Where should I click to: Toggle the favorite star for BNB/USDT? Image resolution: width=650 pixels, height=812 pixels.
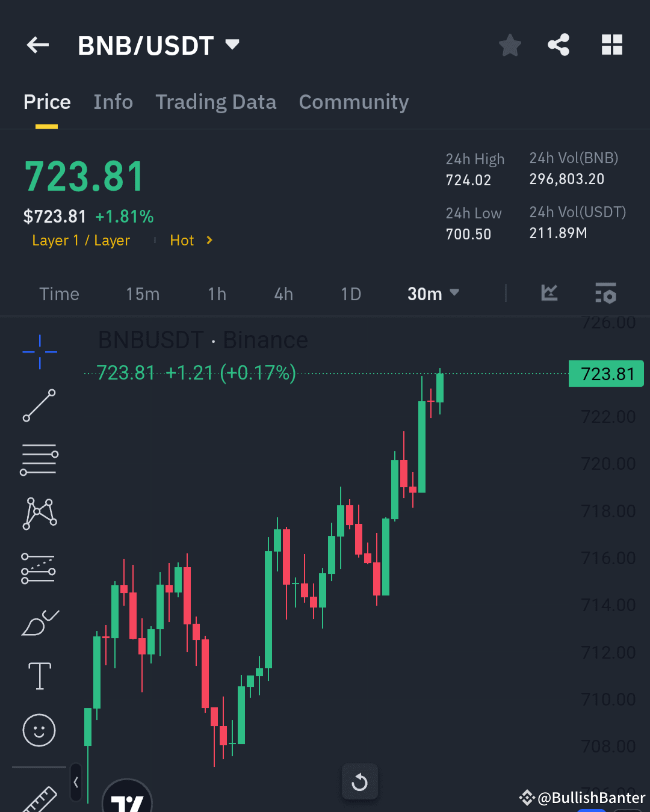[510, 45]
